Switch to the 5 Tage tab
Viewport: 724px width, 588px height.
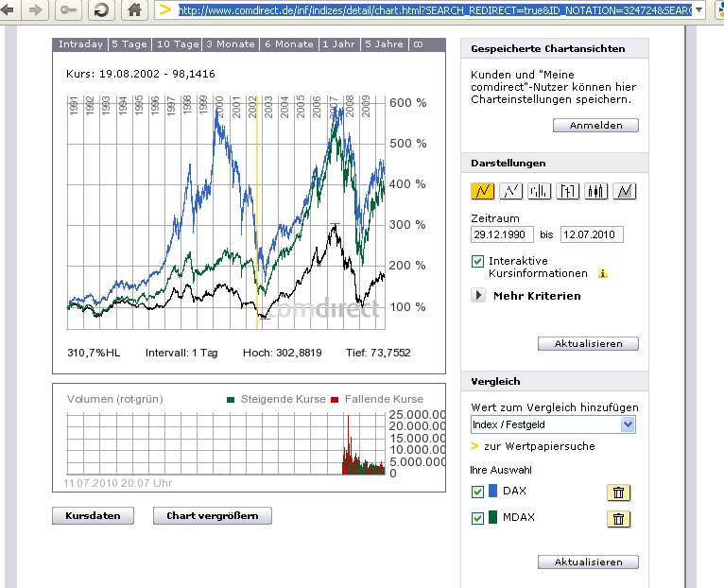129,44
